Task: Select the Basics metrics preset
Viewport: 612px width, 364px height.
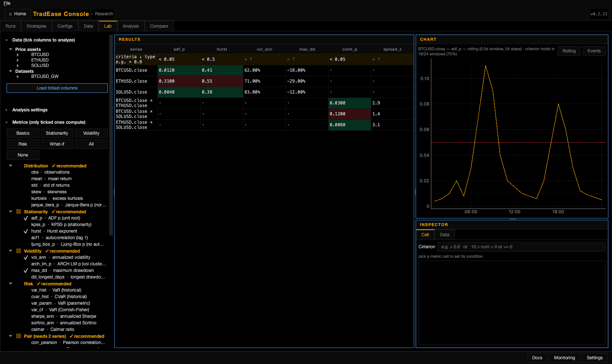Action: [x=23, y=133]
